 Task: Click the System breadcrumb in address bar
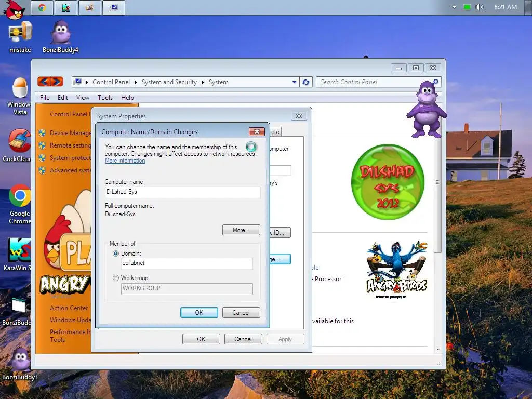click(x=219, y=82)
